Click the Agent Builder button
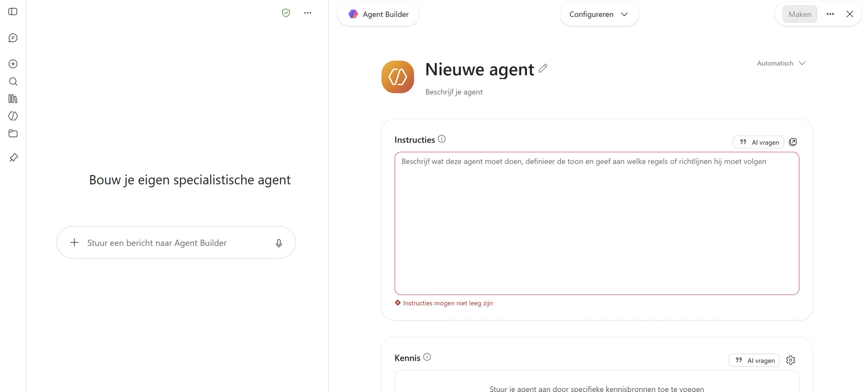 point(378,14)
